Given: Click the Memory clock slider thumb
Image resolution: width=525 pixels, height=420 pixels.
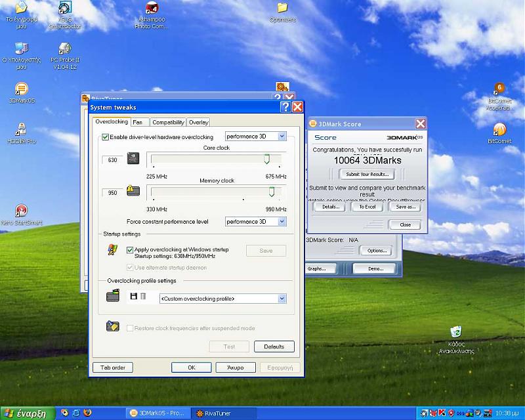Looking at the screenshot, I should tap(272, 192).
